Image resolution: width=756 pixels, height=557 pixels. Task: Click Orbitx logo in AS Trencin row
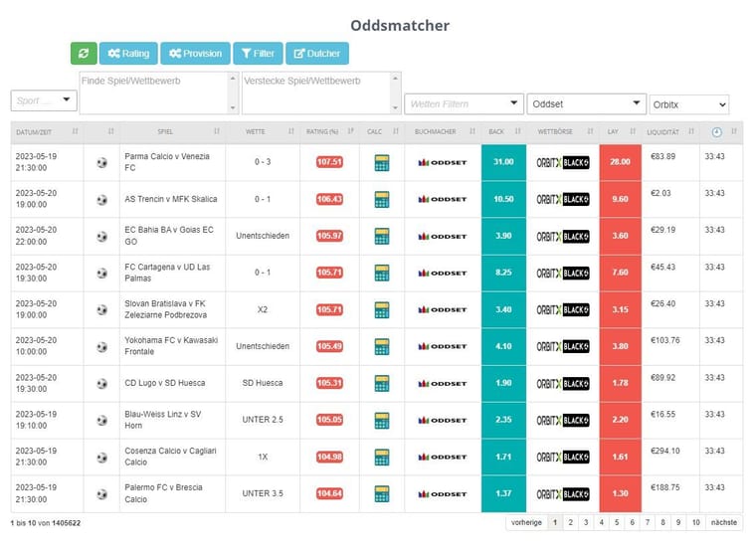(x=563, y=199)
